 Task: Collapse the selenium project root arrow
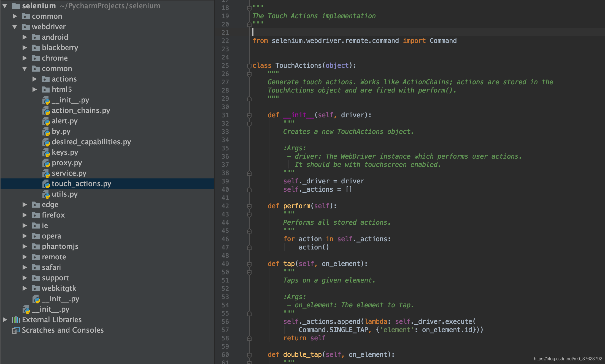coord(5,6)
